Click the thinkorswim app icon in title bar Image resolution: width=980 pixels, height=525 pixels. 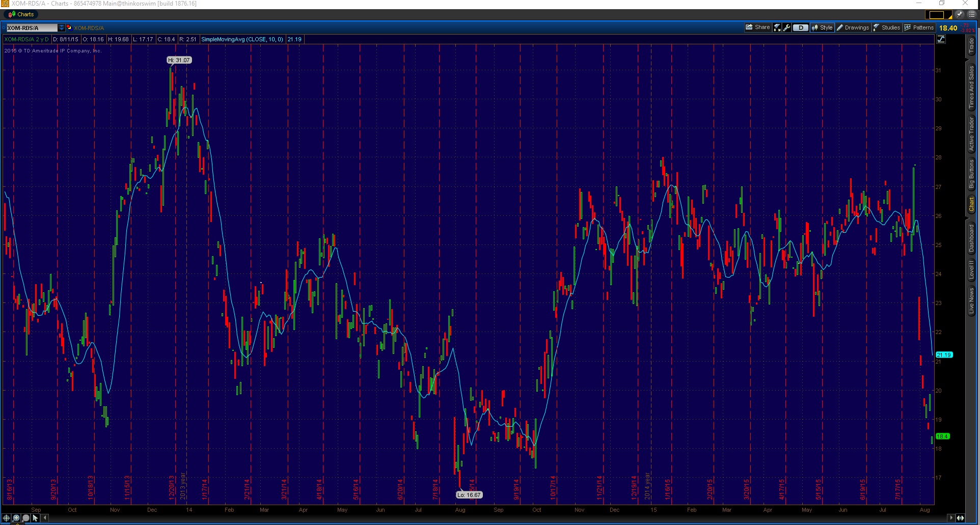(x=5, y=4)
